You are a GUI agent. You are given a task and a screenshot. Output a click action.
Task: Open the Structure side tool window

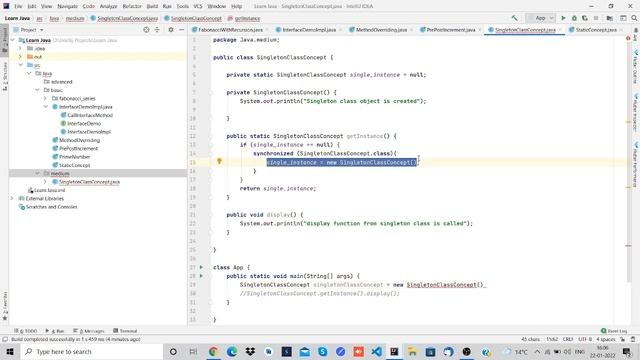coord(4,77)
